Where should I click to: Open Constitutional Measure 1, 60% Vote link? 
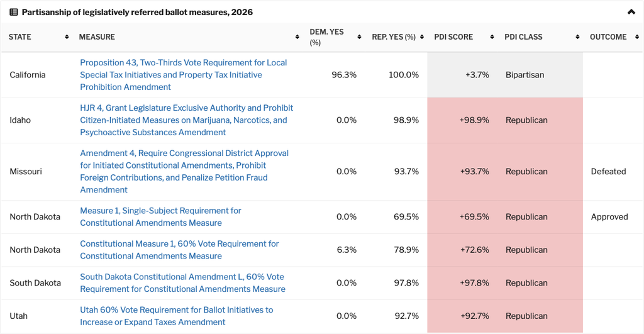[179, 250]
